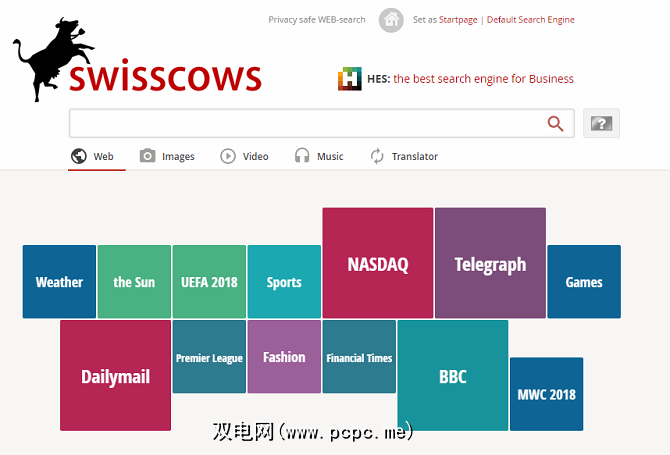670x455 pixels.
Task: Click the camera icon beside Images
Action: point(147,156)
